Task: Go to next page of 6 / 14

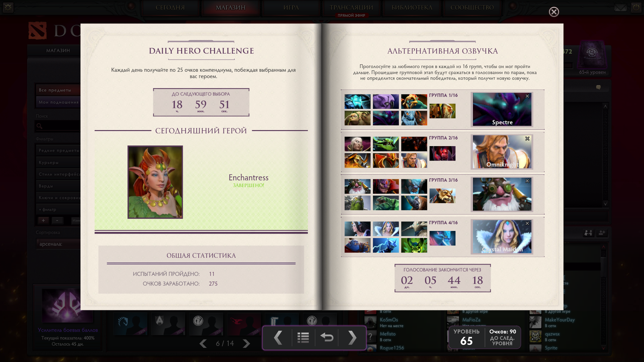Action: [247, 344]
